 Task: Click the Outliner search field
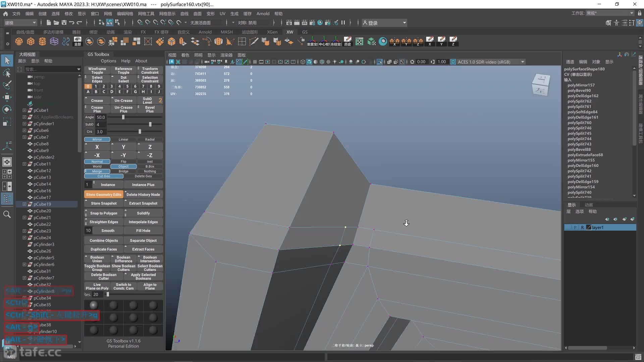[50, 69]
